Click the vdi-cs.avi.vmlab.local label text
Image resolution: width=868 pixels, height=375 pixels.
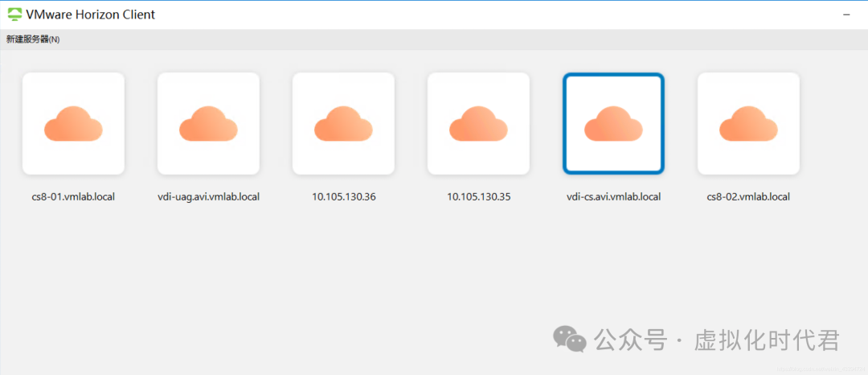click(x=613, y=196)
